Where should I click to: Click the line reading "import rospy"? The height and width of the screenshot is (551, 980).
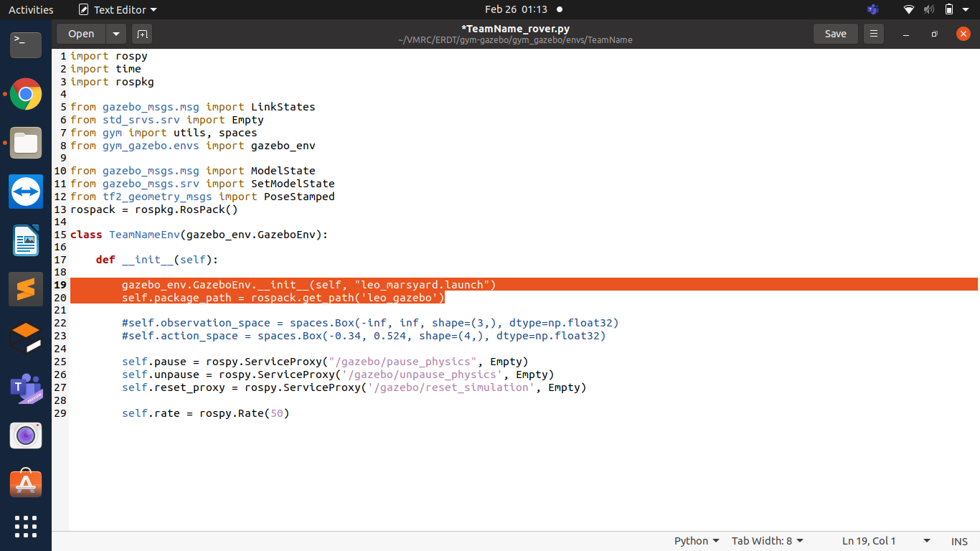pos(109,56)
